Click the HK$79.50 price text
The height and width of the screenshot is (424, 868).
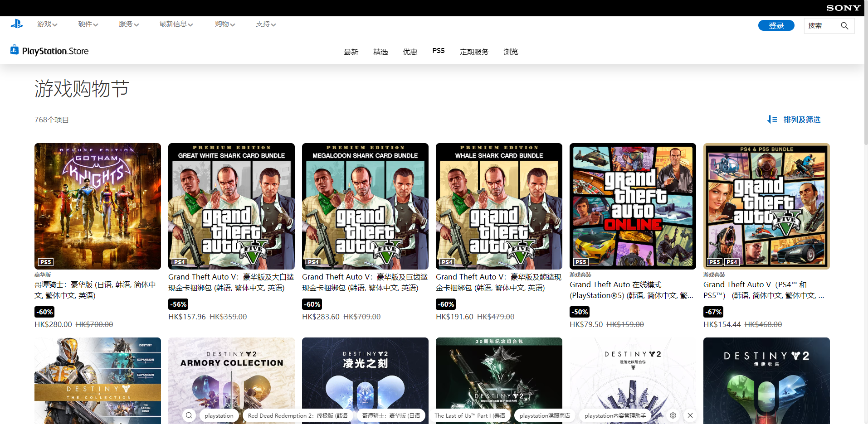tap(586, 324)
